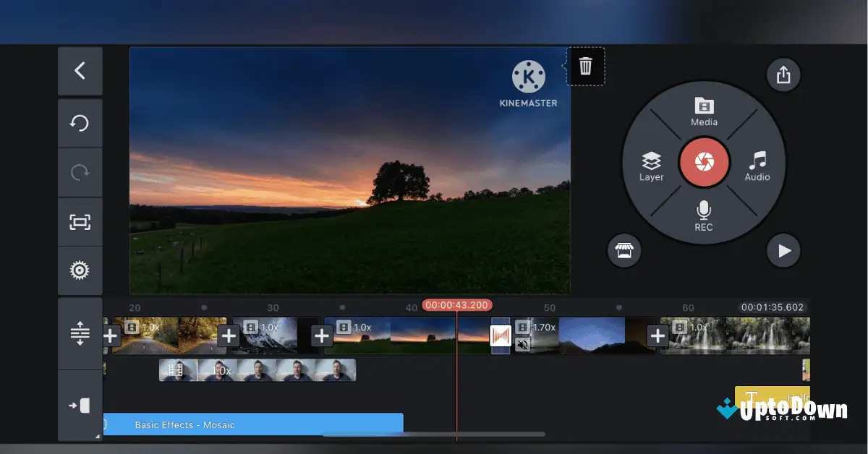Viewport: 868px width, 454px height.
Task: Toggle the expanded timeline view
Action: coord(80,335)
